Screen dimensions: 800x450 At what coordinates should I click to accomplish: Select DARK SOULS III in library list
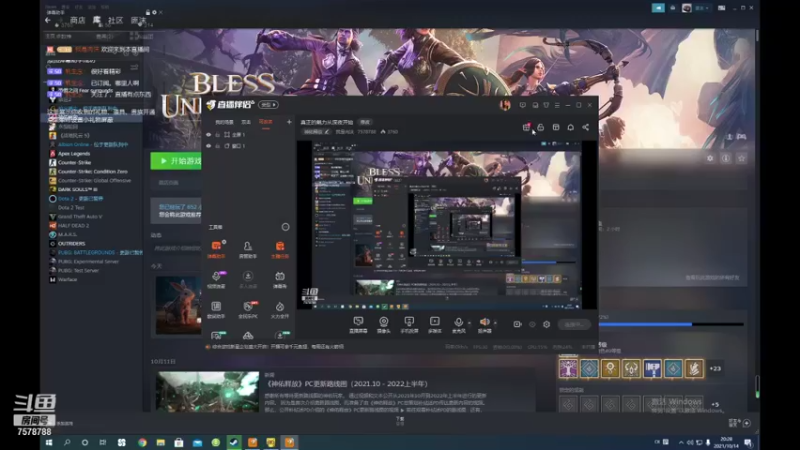(78, 189)
